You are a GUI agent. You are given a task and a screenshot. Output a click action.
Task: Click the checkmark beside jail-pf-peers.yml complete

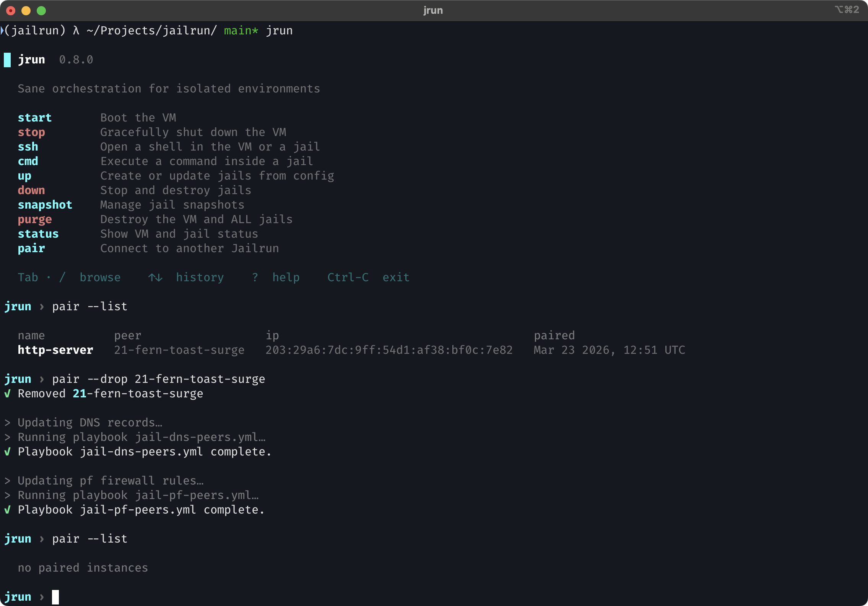tap(7, 510)
